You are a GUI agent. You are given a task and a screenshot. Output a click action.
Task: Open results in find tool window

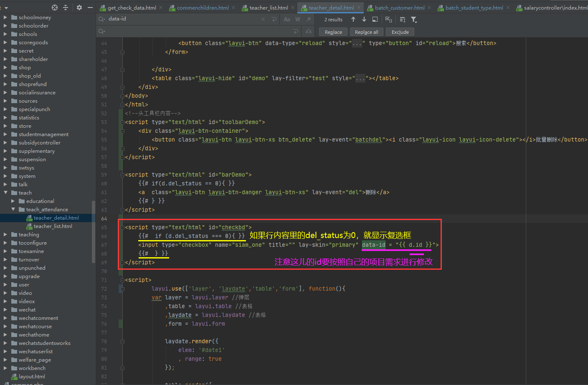tap(375, 19)
